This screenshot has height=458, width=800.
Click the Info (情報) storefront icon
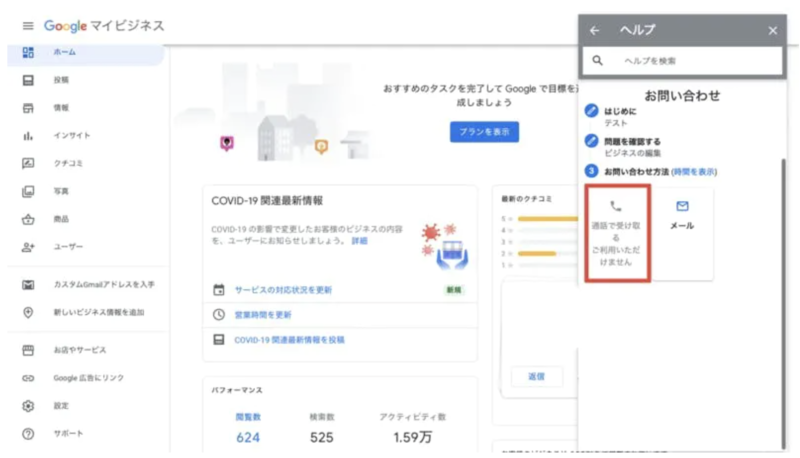28,108
